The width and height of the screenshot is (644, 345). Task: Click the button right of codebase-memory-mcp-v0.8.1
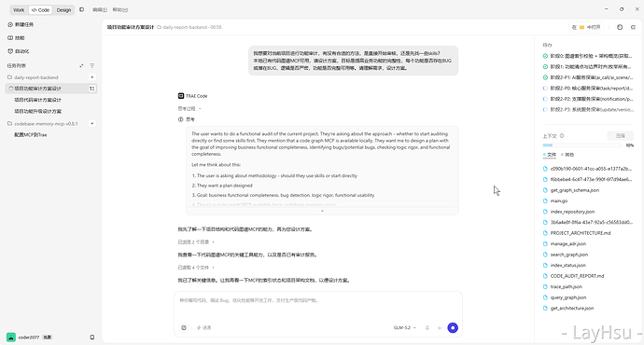(92, 123)
